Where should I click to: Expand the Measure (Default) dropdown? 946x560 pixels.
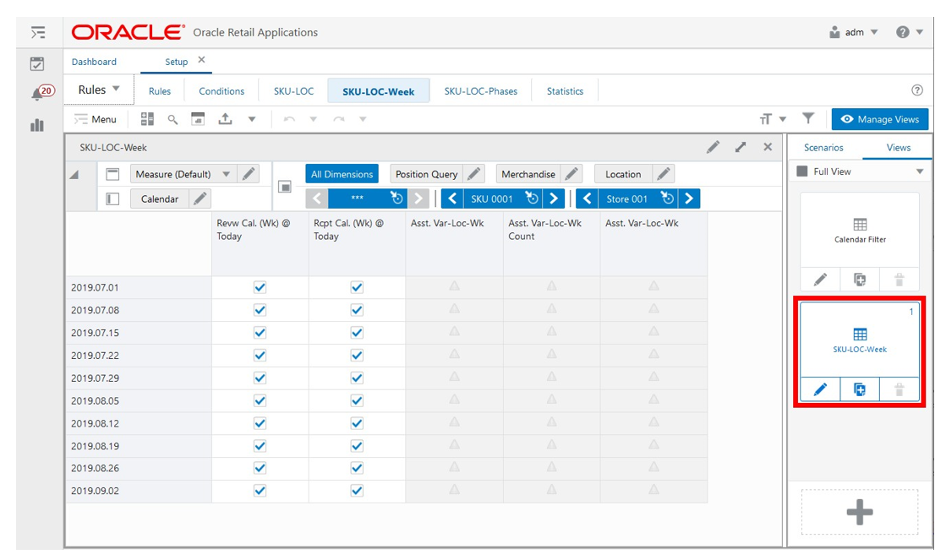[227, 174]
